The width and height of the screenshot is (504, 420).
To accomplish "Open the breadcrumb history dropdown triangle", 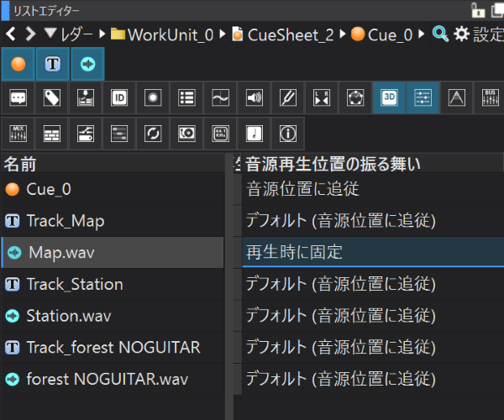I will click(50, 33).
